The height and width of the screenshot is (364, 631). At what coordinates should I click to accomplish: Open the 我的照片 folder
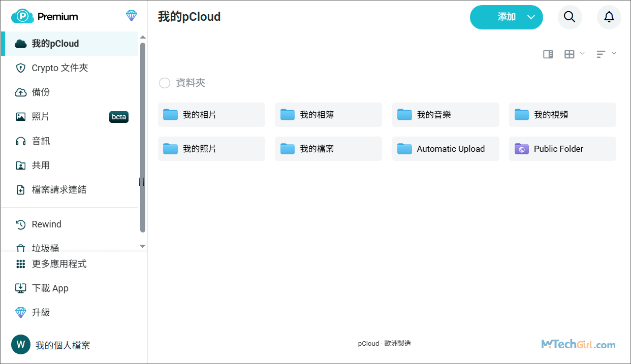tap(211, 149)
